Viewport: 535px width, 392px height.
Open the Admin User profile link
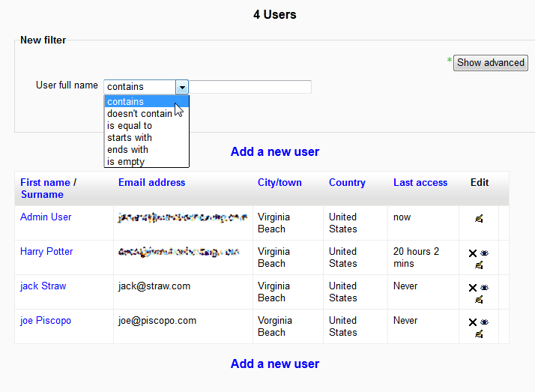[x=46, y=217]
